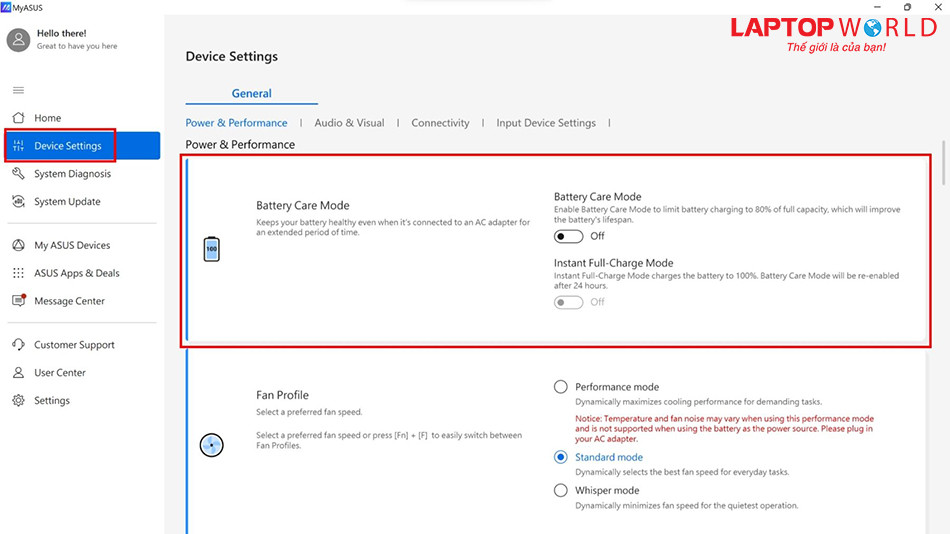
Task: Open the Message Center
Action: point(69,301)
